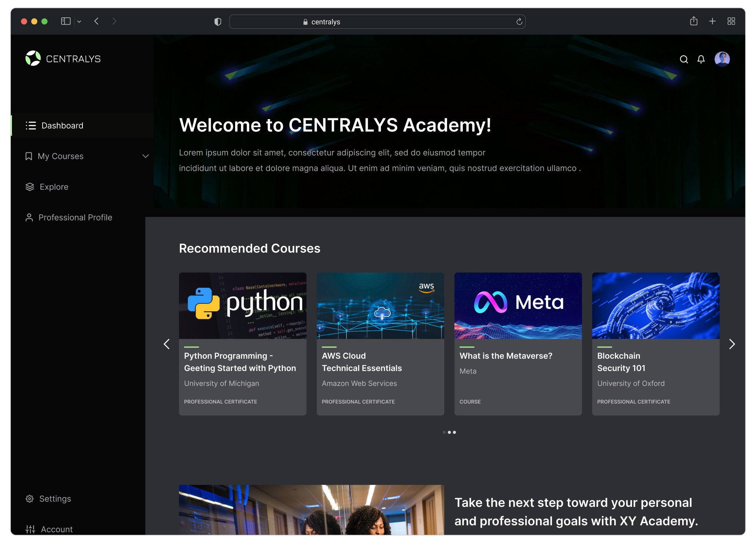Open Python Programming course title

240,362
